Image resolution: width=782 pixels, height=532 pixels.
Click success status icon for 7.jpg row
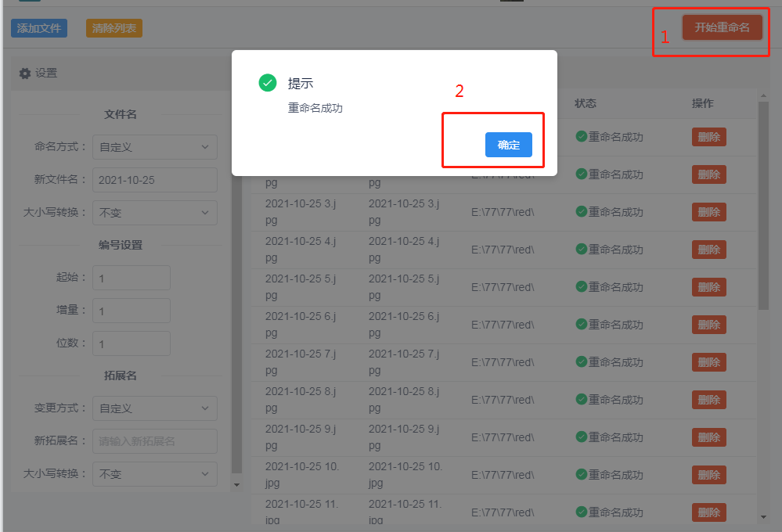pyautogui.click(x=581, y=361)
